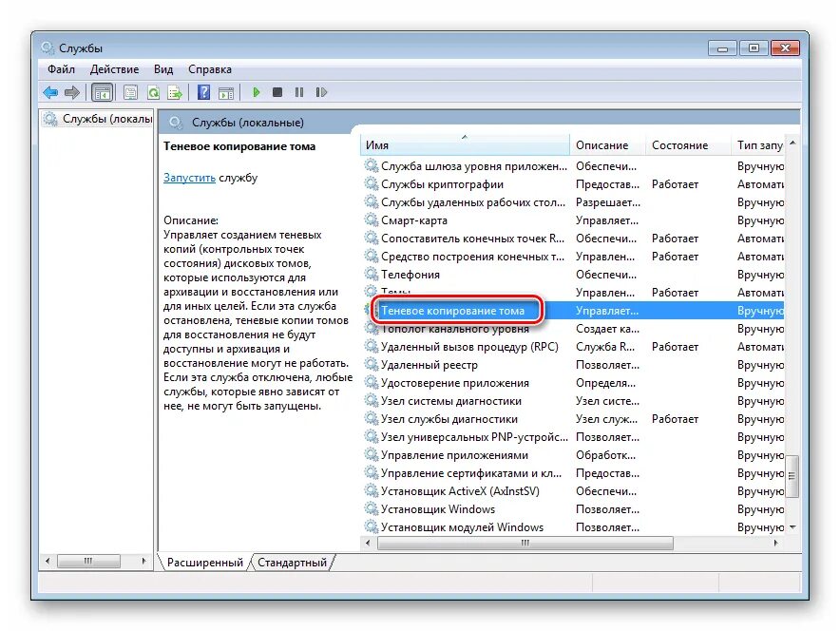Select Службы (локальные) in the left tree

click(99, 119)
